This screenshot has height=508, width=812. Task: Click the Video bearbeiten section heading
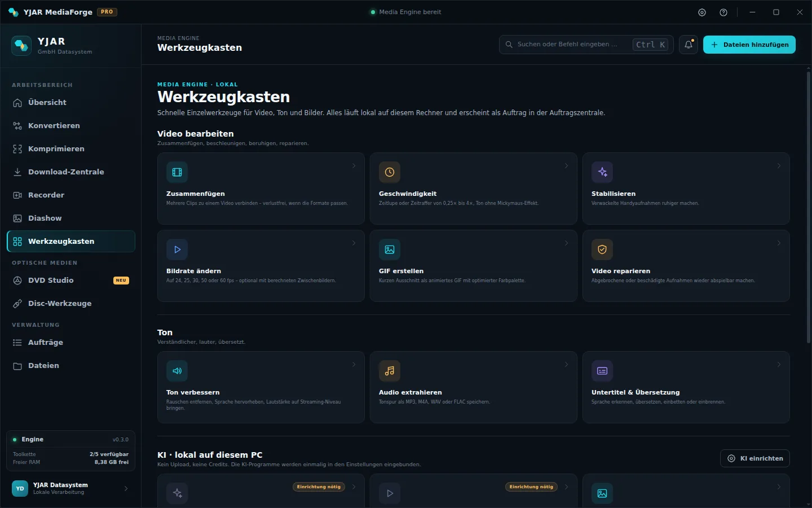pyautogui.click(x=196, y=134)
